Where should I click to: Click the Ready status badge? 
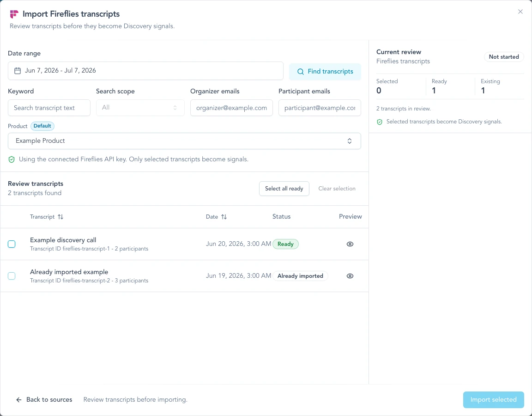pos(285,244)
